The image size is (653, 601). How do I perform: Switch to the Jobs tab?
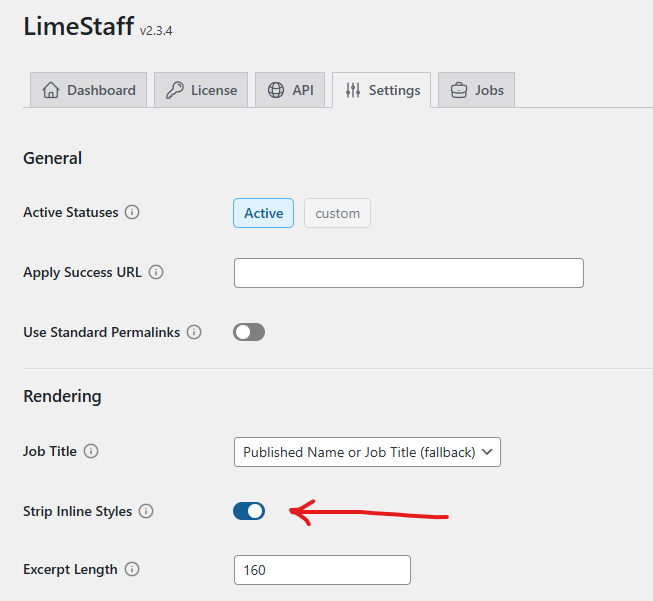(x=476, y=90)
